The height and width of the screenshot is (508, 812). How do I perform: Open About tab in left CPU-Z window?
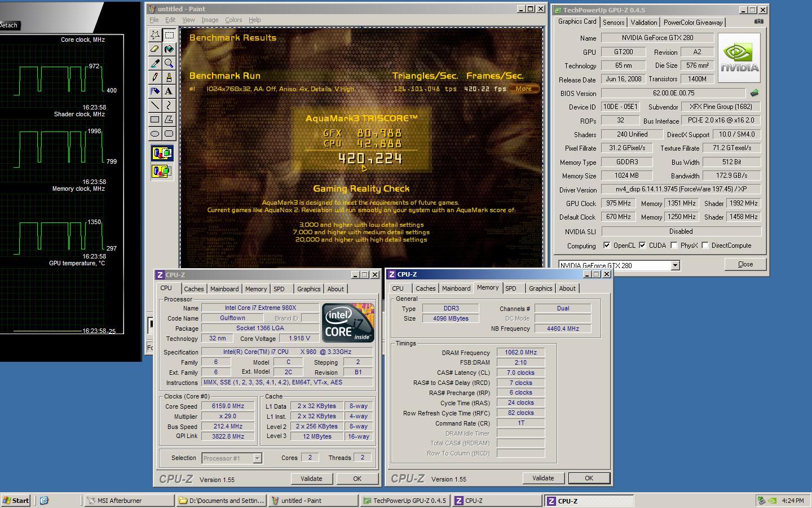pos(336,289)
